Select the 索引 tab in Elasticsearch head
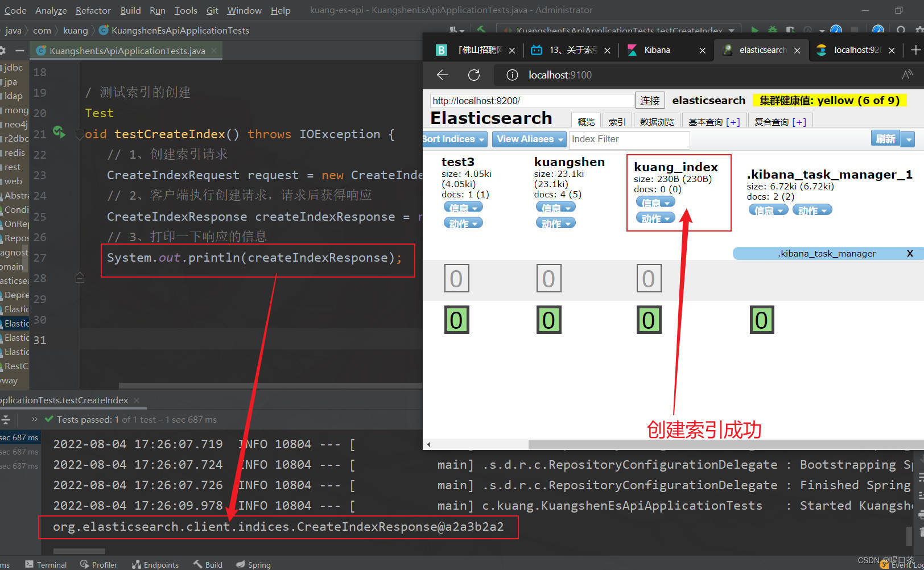924x570 pixels. tap(617, 121)
